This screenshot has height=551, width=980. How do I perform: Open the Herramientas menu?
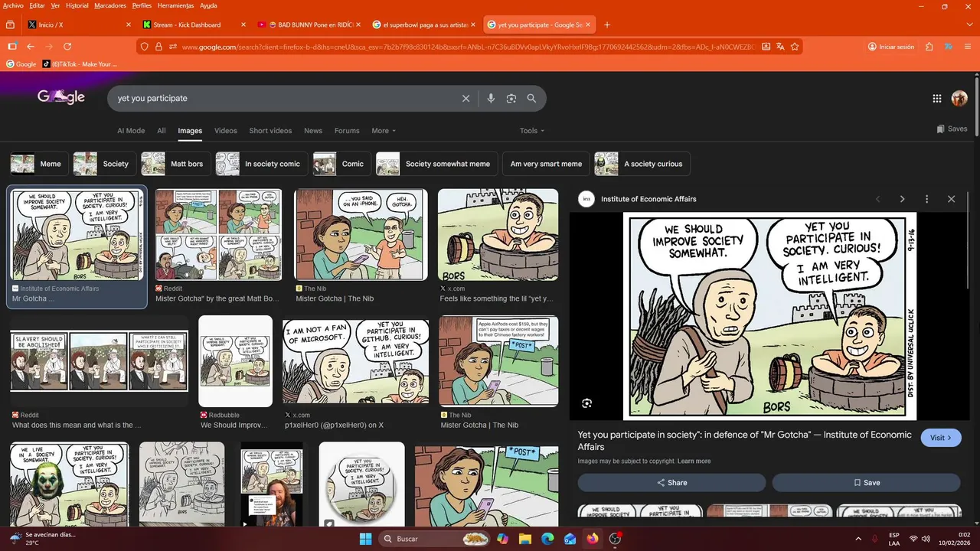[x=175, y=5]
